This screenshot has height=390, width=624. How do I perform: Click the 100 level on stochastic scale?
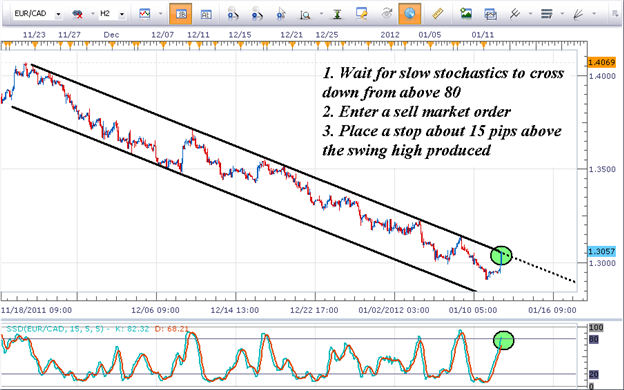coord(596,328)
